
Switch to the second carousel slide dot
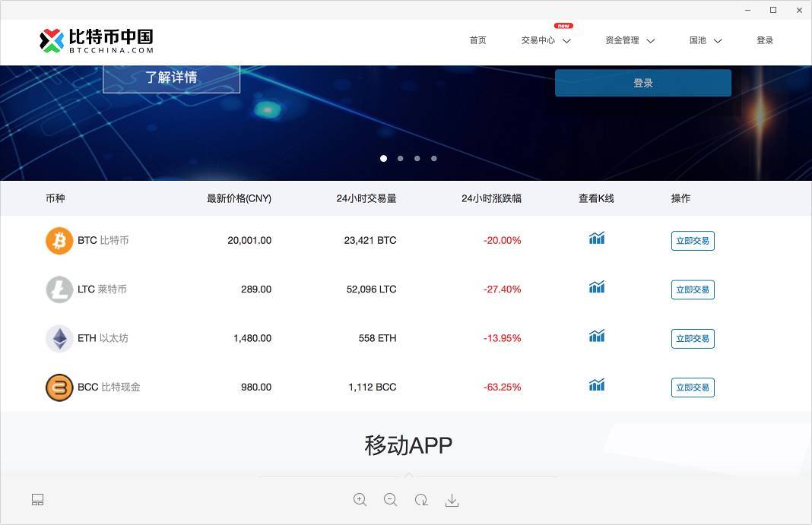(400, 158)
